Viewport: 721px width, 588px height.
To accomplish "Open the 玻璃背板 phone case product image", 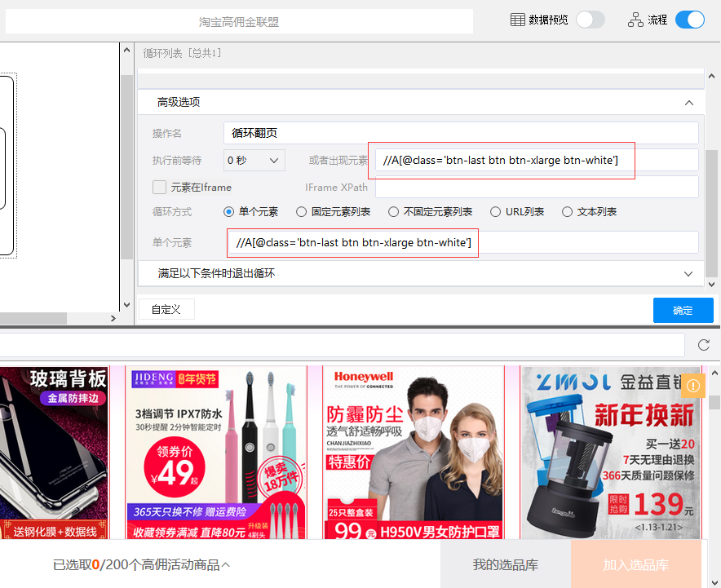I will pos(55,453).
